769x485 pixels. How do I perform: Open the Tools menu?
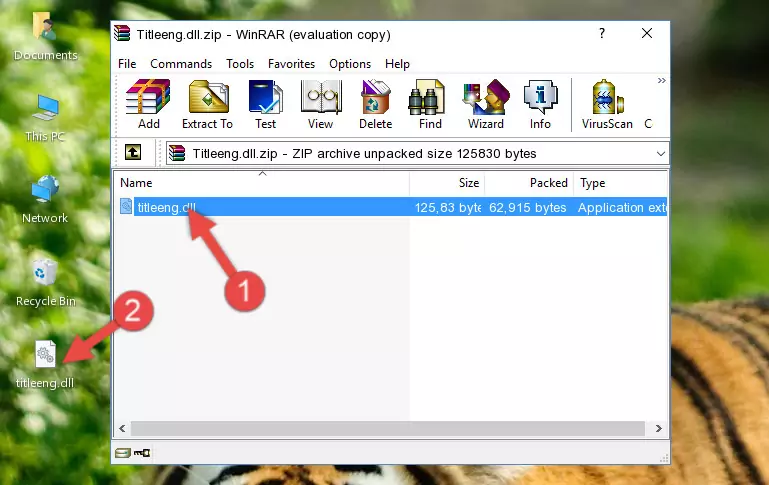pyautogui.click(x=240, y=64)
